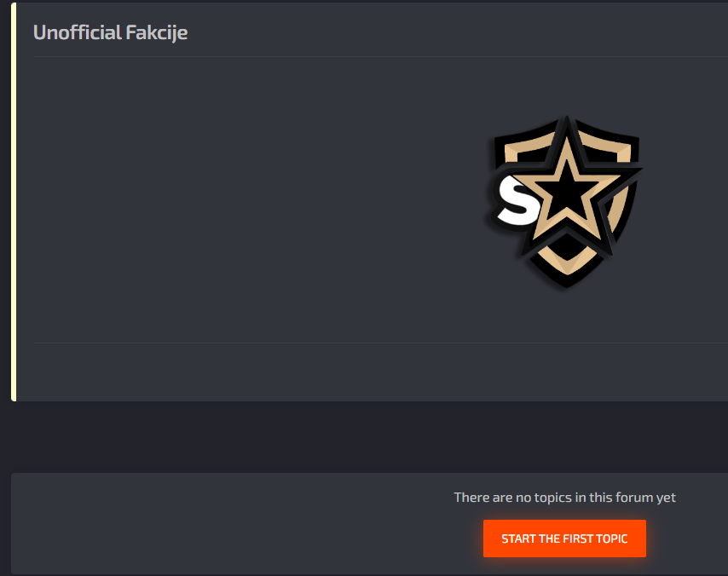Click the pale yellow stripe on panel edge
The image size is (728, 576).
(14, 201)
